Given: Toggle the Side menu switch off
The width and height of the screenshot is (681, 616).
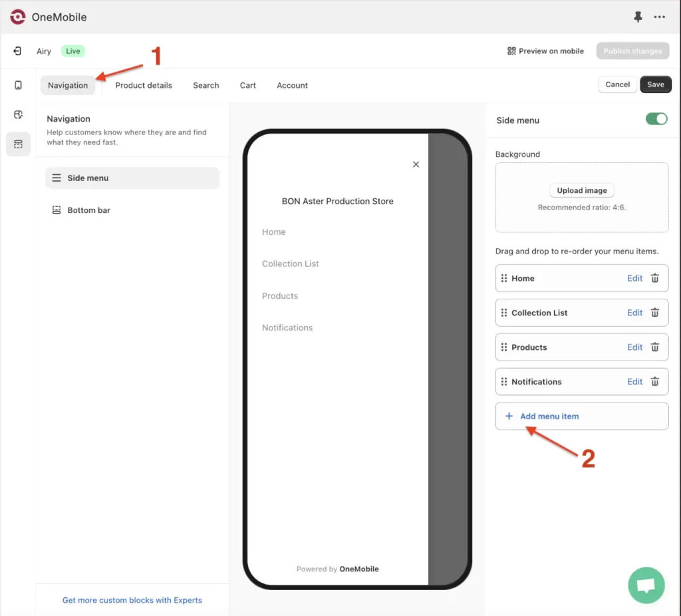Looking at the screenshot, I should tap(656, 119).
